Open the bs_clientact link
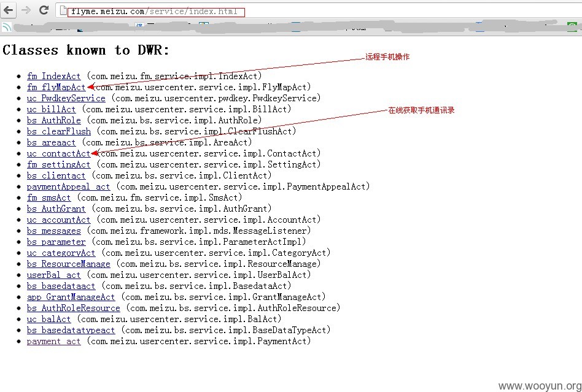582x392 pixels. (56, 176)
